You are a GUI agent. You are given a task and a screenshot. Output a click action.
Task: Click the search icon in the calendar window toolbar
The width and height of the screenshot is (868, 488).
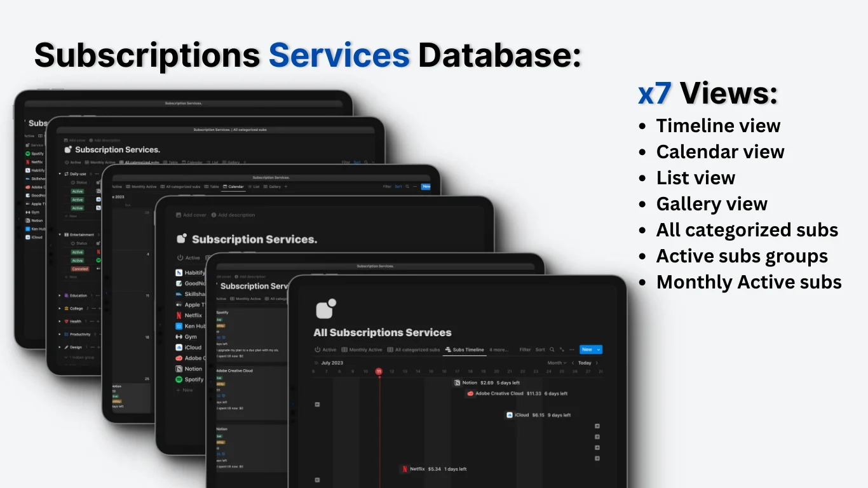click(407, 187)
